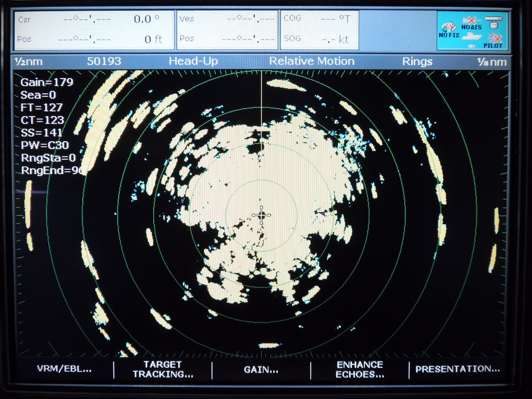Click the ½nm range indicator
The width and height of the screenshot is (532, 399).
tap(29, 62)
